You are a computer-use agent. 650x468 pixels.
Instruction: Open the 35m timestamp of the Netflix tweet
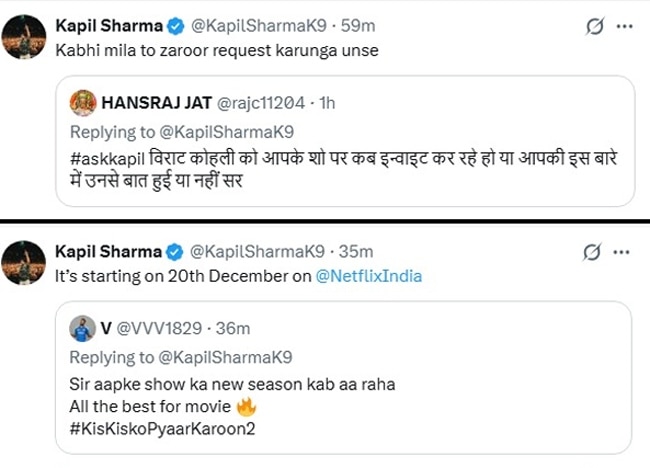[x=356, y=250]
